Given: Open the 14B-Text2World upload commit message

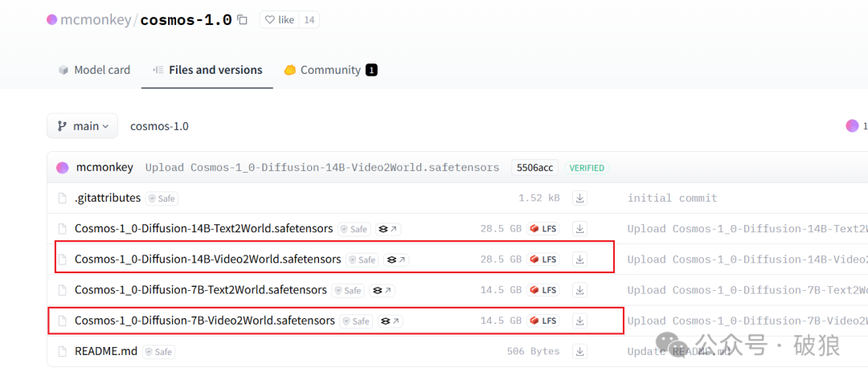Looking at the screenshot, I should pyautogui.click(x=747, y=228).
